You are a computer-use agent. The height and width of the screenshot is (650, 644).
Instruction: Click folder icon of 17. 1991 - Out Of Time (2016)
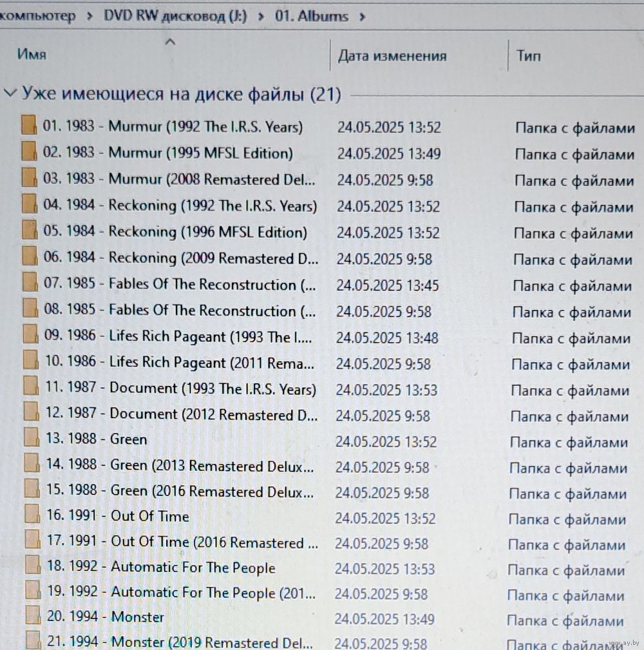pos(33,539)
